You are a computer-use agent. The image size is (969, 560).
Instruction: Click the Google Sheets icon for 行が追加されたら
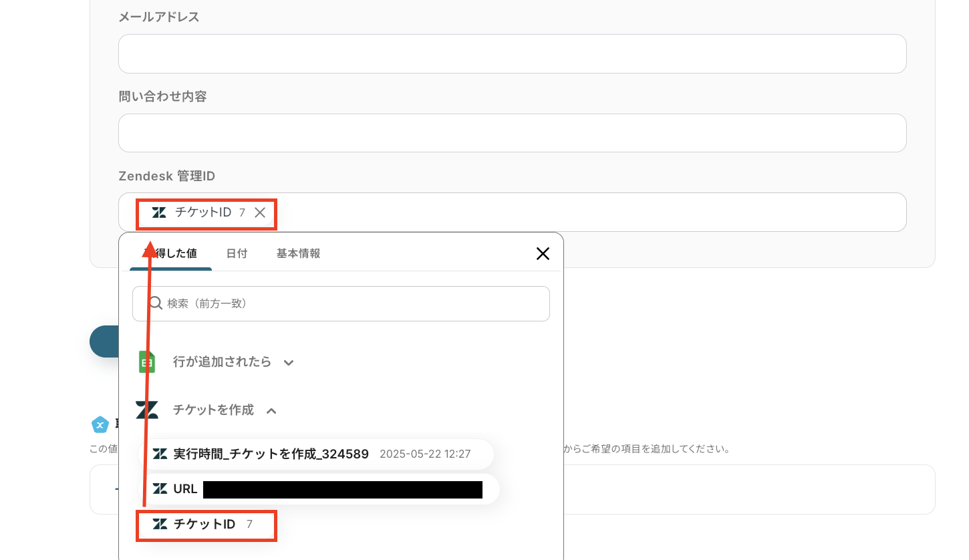[x=146, y=362]
